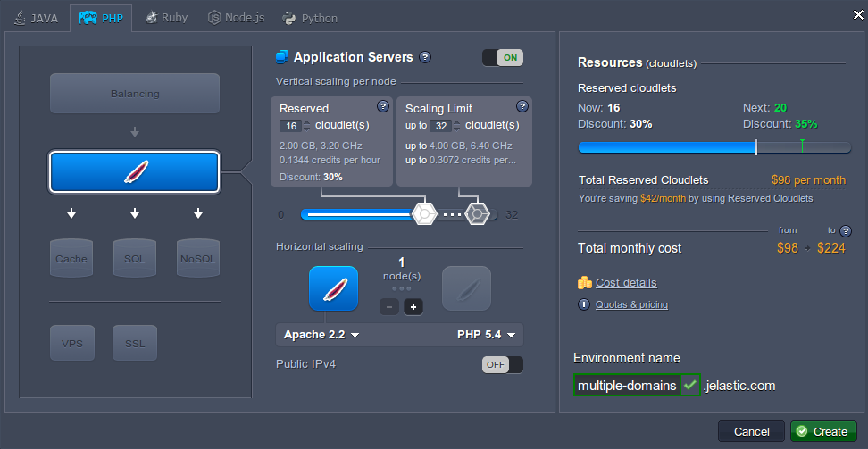Add a NoSQL database node
The height and width of the screenshot is (449, 868).
pos(198,258)
